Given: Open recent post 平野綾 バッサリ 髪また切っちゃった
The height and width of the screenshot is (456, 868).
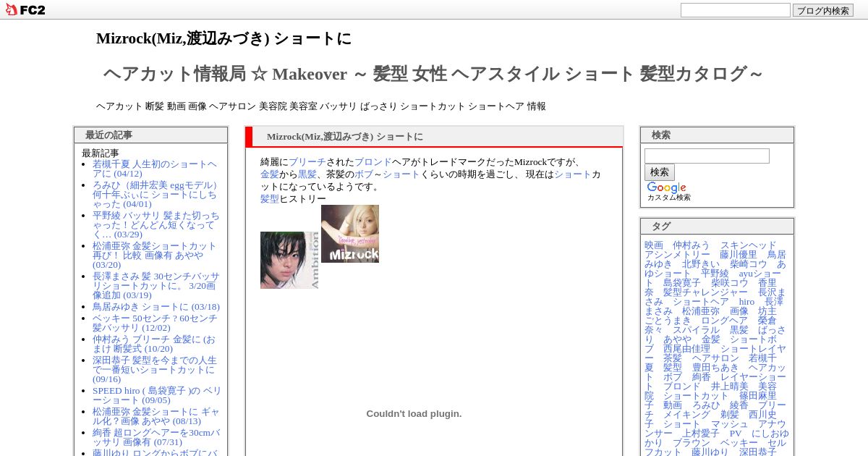Looking at the screenshot, I should [156, 224].
